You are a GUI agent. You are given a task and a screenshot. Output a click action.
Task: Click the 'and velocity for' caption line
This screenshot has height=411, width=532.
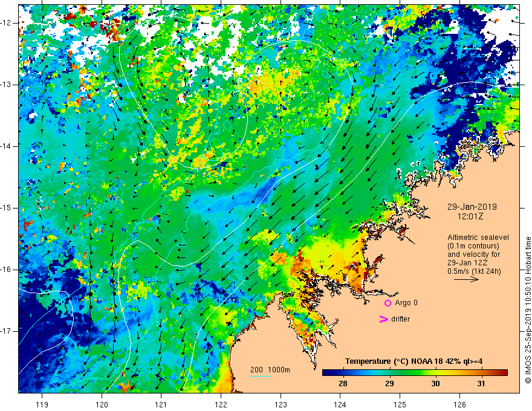coord(473,254)
